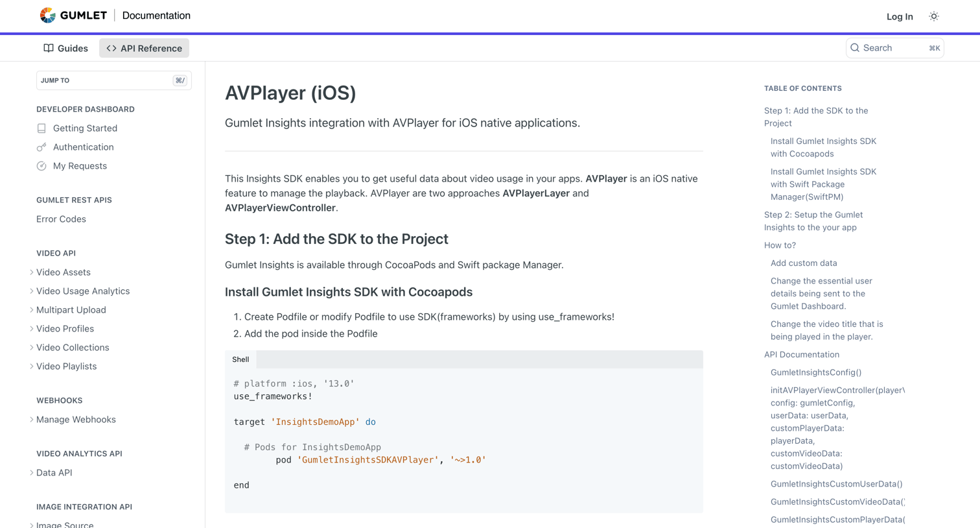980x528 pixels.
Task: Expand the Video Collections section
Action: (x=32, y=348)
